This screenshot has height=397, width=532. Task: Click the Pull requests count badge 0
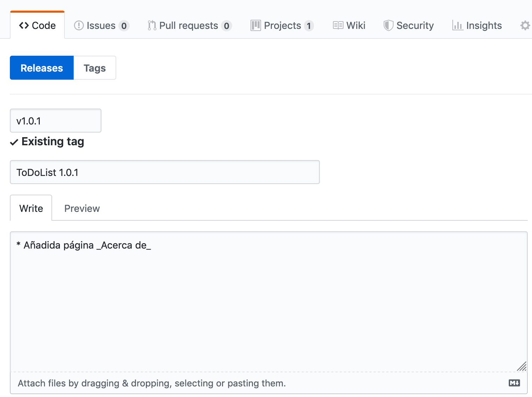tap(227, 26)
